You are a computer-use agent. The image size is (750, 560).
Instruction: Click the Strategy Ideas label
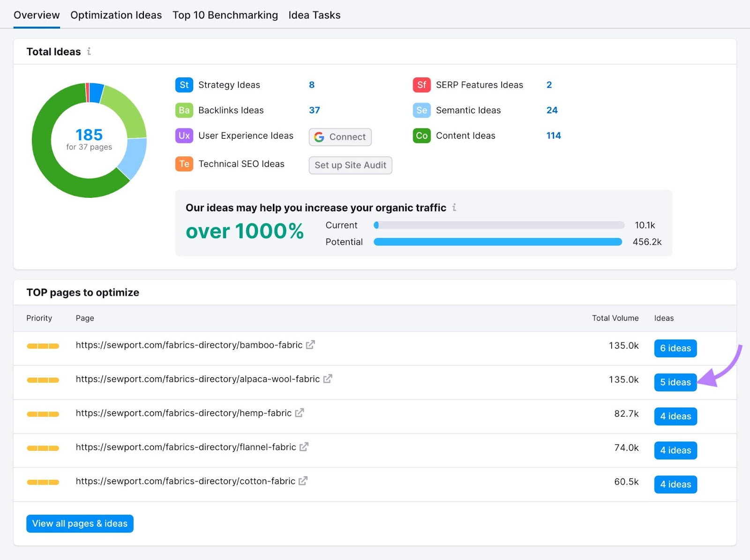coord(229,85)
